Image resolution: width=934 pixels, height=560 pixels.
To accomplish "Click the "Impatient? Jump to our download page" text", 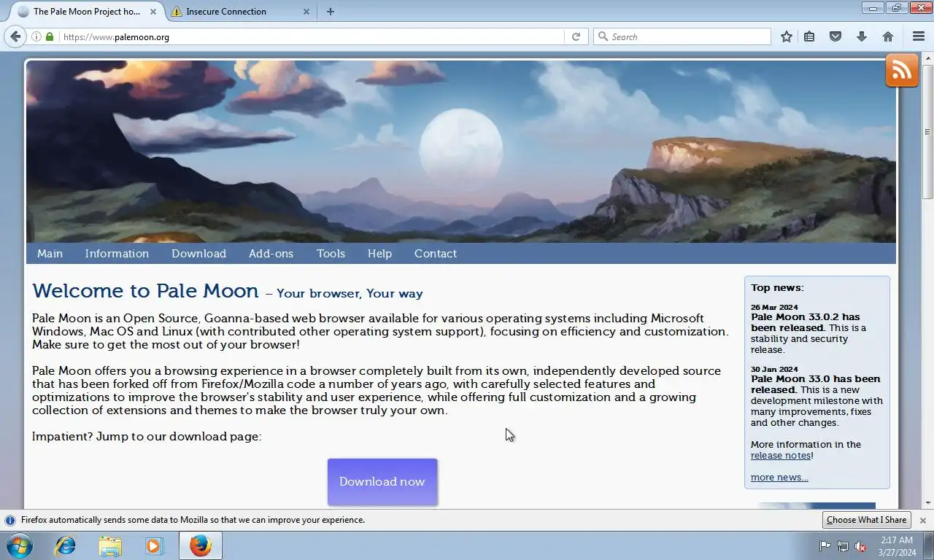I will tap(147, 437).
